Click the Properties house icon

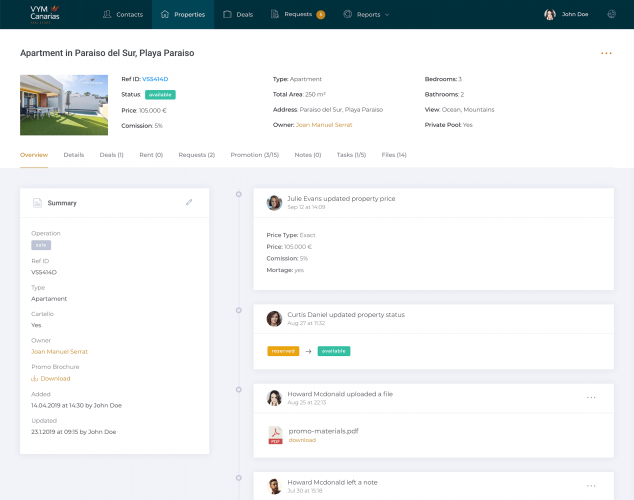pyautogui.click(x=165, y=14)
